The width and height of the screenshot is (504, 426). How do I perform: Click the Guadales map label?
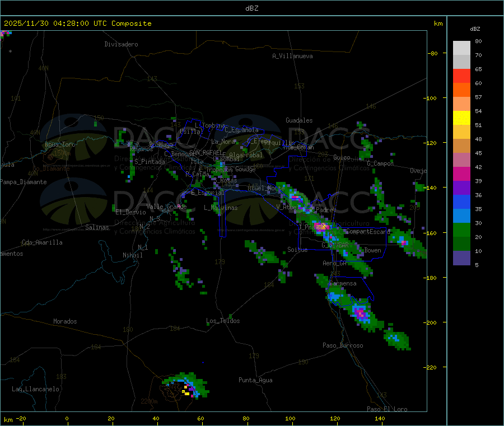pos(299,120)
